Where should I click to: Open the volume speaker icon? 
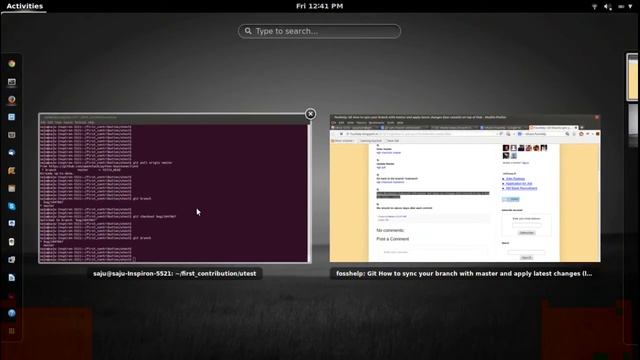point(608,7)
